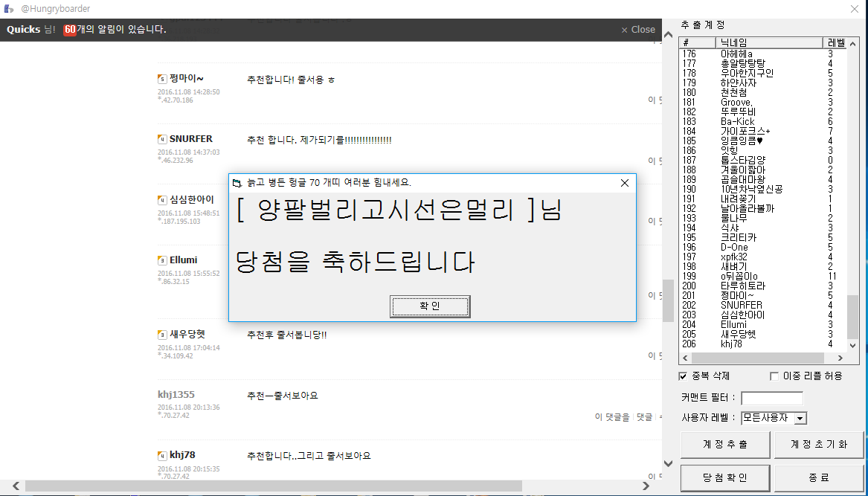Viewport: 868px width, 496px height.
Task: Select row 197 xpfk32 in account list
Action: click(762, 257)
